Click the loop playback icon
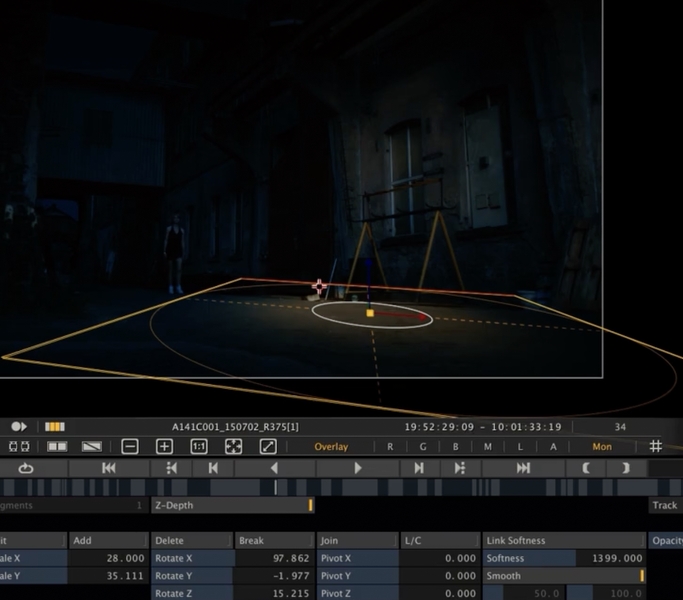The height and width of the screenshot is (600, 683). (26, 468)
